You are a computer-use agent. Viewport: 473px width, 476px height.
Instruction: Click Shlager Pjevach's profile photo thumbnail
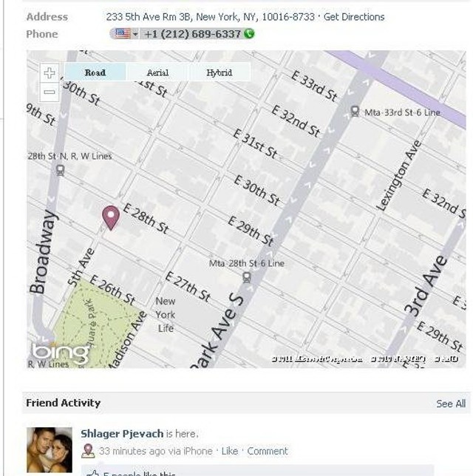[x=50, y=450]
